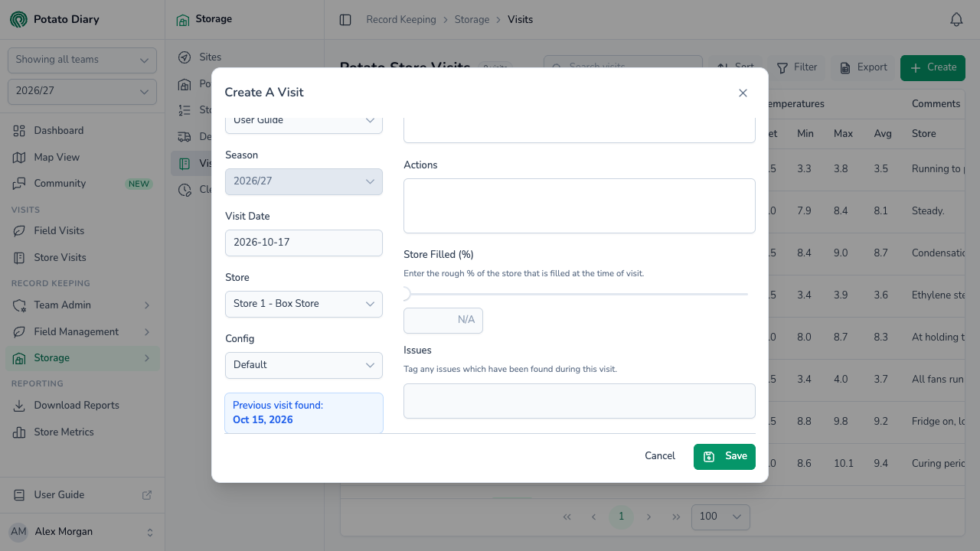The image size is (980, 551).
Task: Change the 2026/27 season selector in sidebar
Action: click(82, 91)
